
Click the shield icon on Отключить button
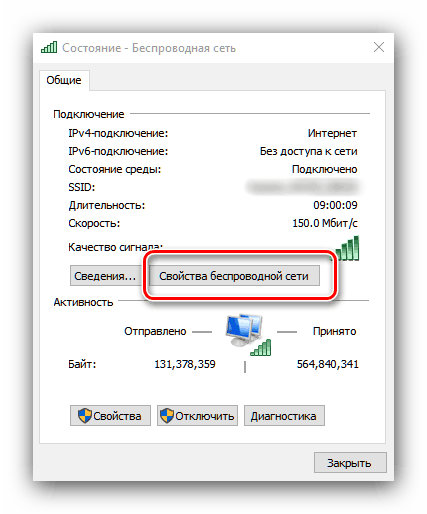[167, 416]
